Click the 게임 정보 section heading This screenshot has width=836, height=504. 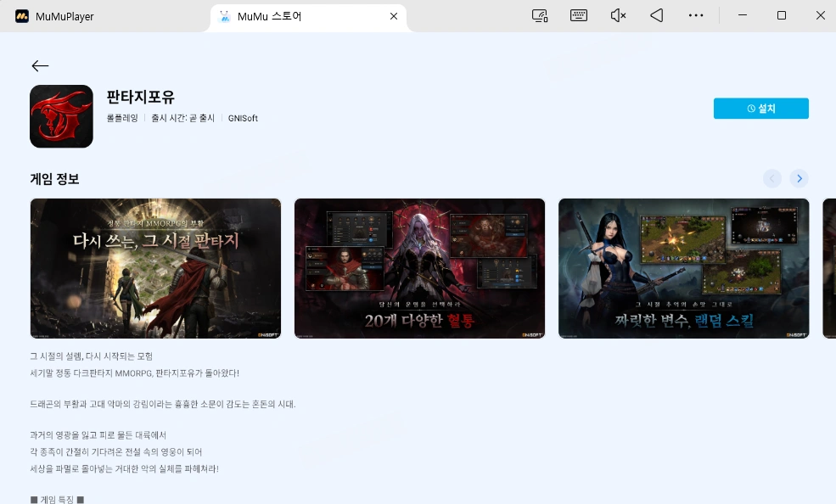coord(54,179)
